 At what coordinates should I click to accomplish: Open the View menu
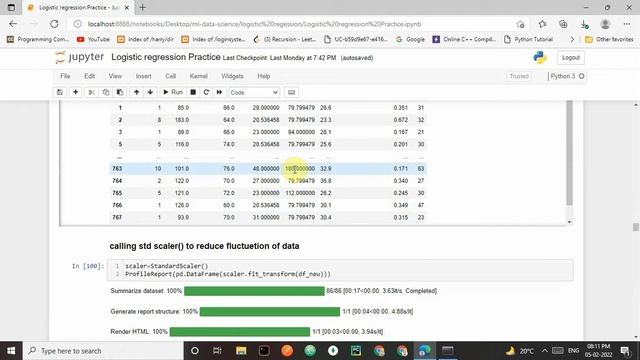[115, 76]
